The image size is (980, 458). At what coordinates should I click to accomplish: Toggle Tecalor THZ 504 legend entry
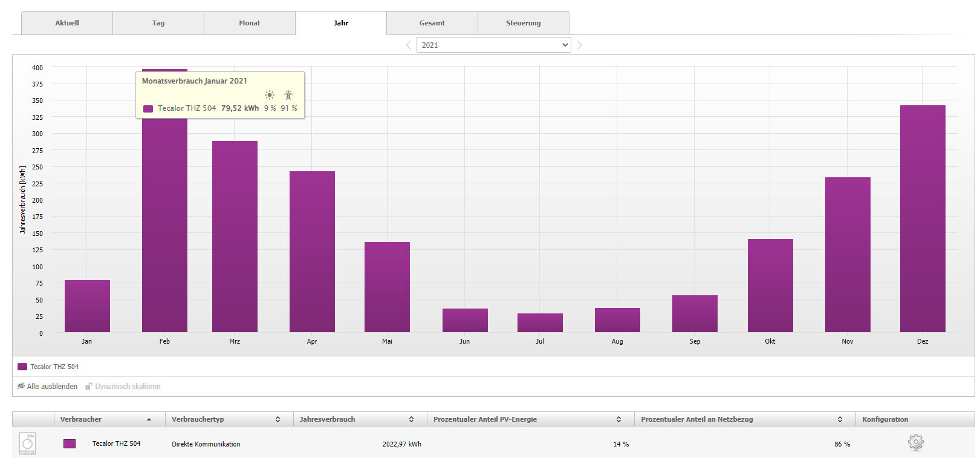(48, 367)
